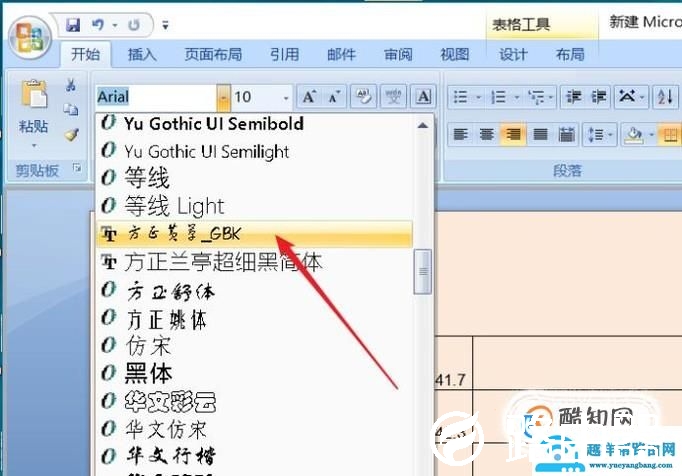Center align the text
682x476 pixels.
point(487,134)
